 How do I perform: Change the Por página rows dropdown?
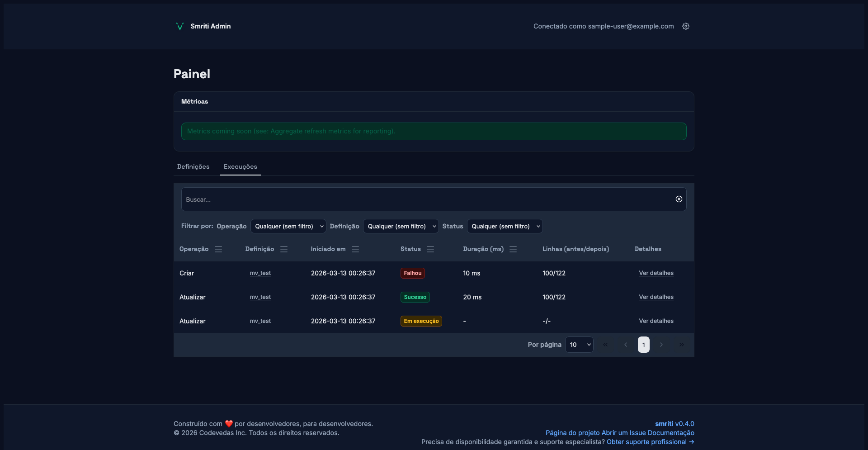[x=579, y=345]
